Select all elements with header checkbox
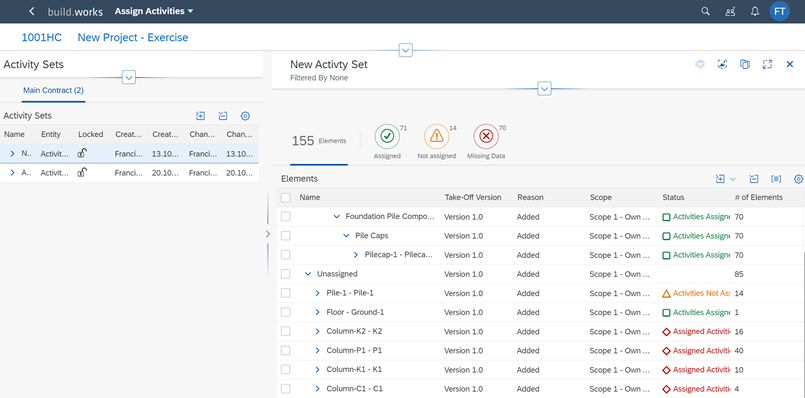The height and width of the screenshot is (398, 805). click(x=285, y=197)
